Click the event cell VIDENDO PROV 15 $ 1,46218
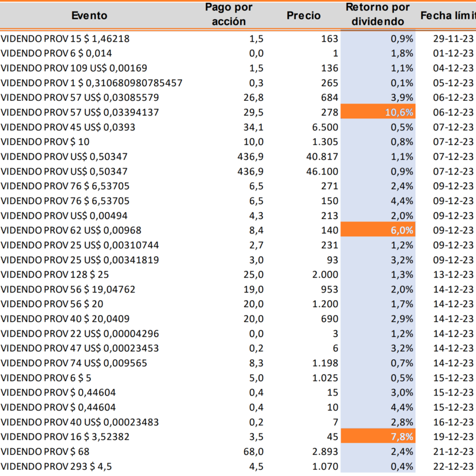This screenshot has width=476, height=476. pyautogui.click(x=65, y=39)
